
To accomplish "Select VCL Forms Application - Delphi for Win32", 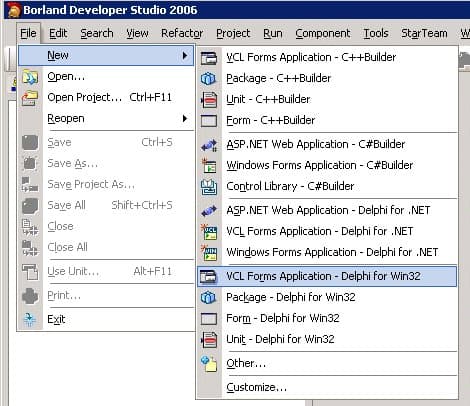I will 327,276.
